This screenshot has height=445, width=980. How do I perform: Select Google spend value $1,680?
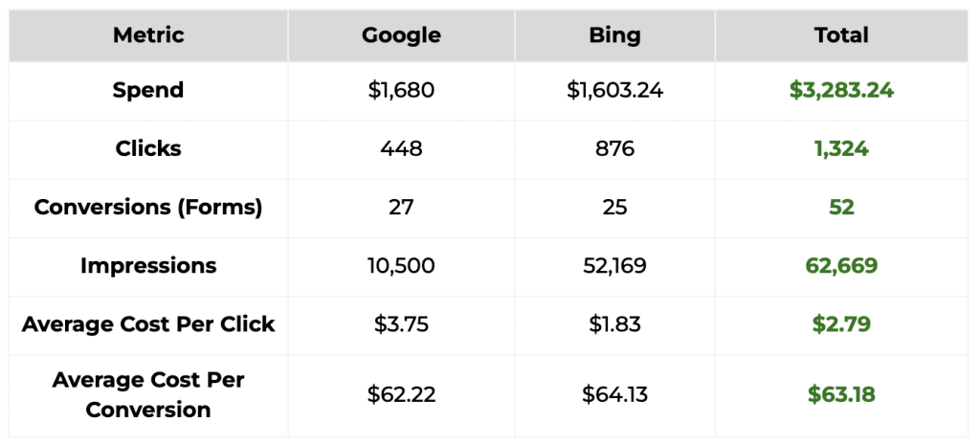(x=401, y=90)
